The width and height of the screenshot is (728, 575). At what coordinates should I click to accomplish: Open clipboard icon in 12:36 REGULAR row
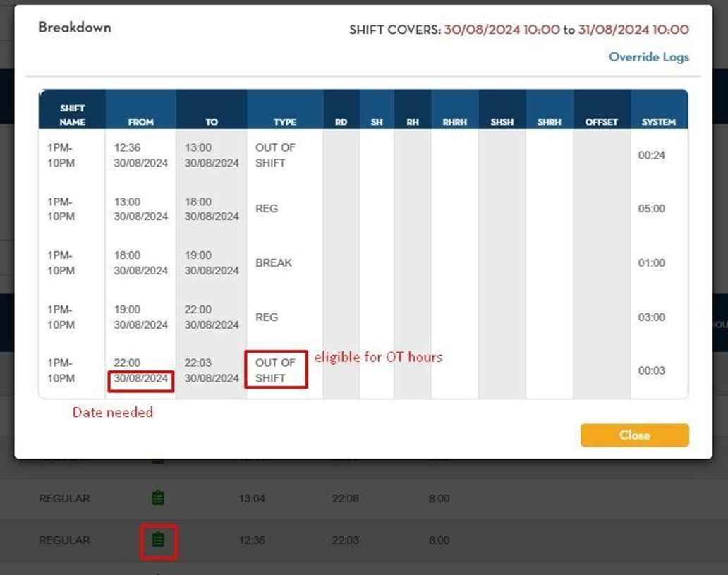pos(158,540)
